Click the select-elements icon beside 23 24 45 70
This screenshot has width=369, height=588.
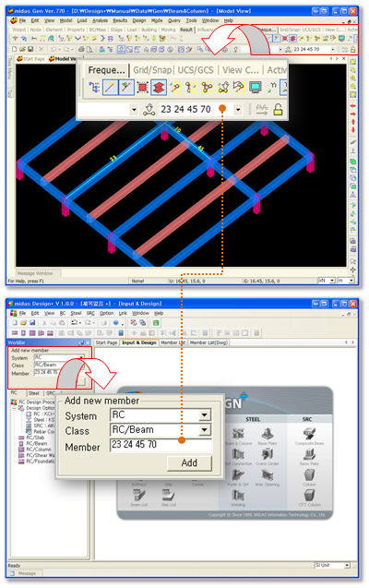coord(149,110)
